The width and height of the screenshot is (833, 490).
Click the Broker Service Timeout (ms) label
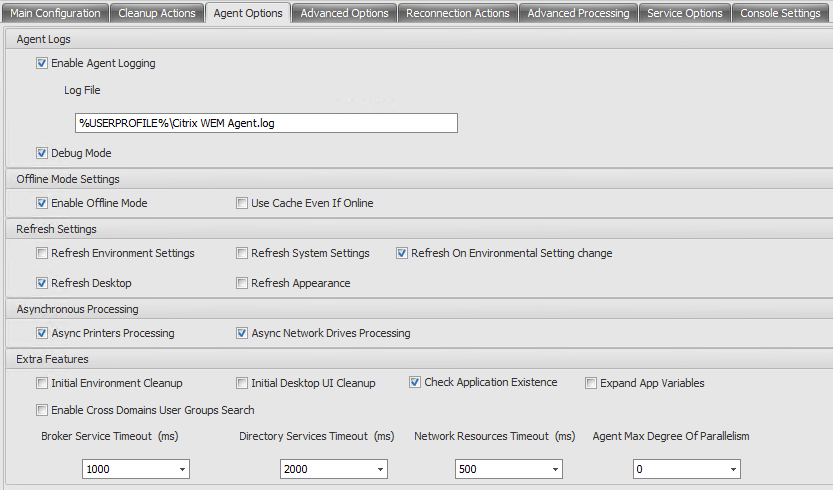[110, 436]
